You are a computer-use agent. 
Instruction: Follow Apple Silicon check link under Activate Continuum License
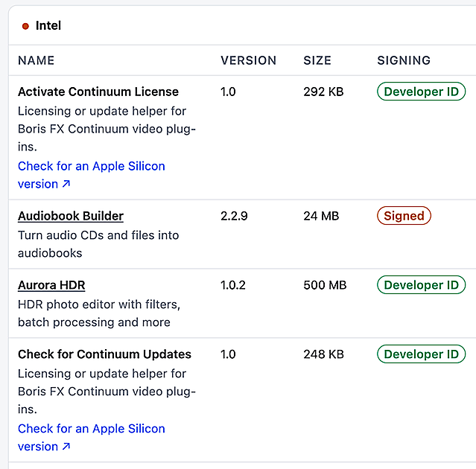coord(91,175)
